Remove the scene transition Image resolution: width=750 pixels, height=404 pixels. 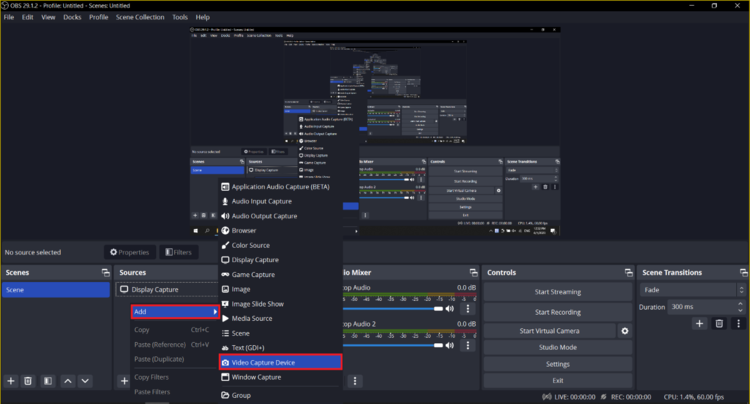(719, 324)
